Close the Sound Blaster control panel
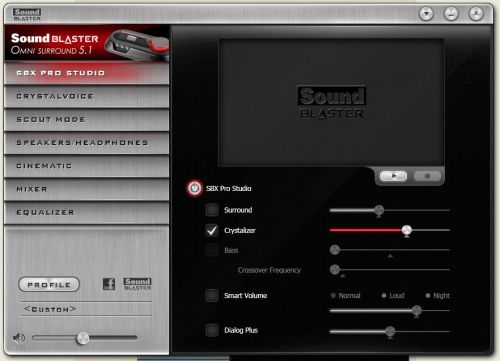Screen dimensions: 500x361 coord(476,14)
